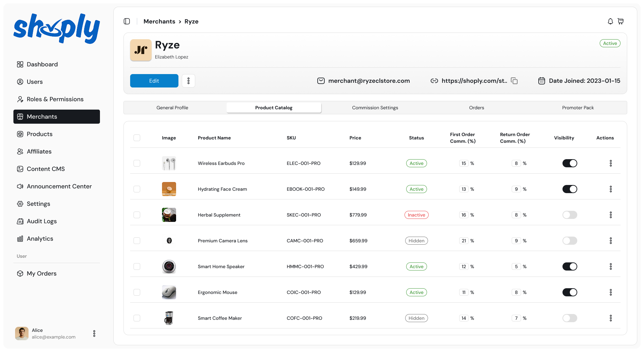This screenshot has height=362, width=644.
Task: Switch to Commission Settings tab
Action: pos(375,108)
